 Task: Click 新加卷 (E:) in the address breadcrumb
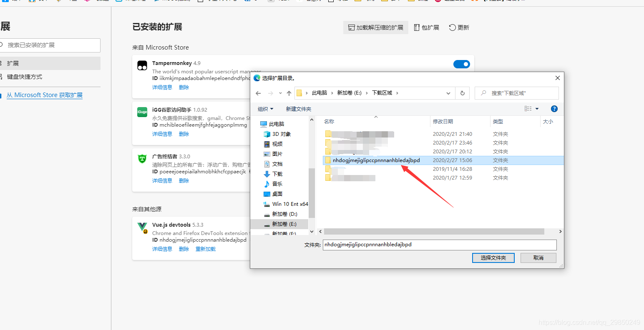[349, 93]
